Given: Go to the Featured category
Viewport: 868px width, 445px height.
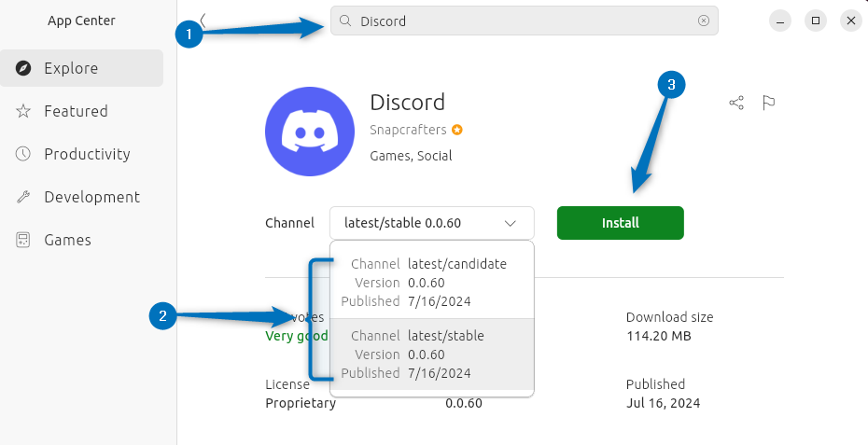Looking at the screenshot, I should tap(81, 111).
